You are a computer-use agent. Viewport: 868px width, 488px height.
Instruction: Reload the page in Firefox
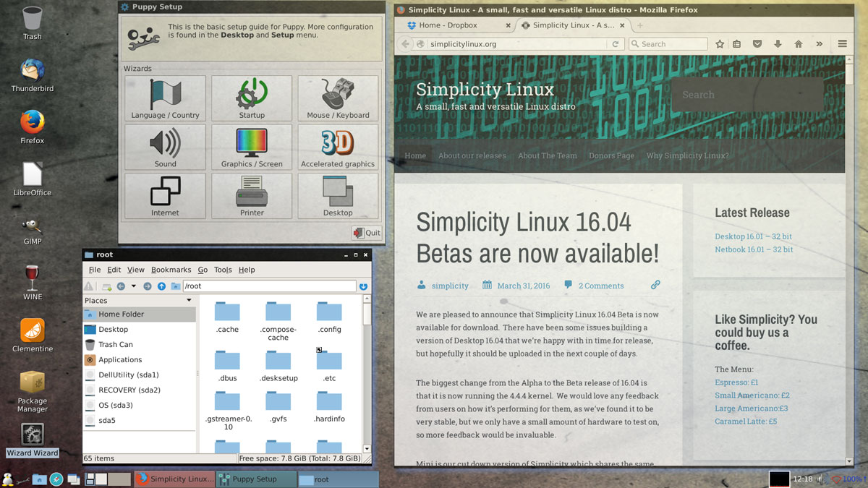tap(616, 44)
